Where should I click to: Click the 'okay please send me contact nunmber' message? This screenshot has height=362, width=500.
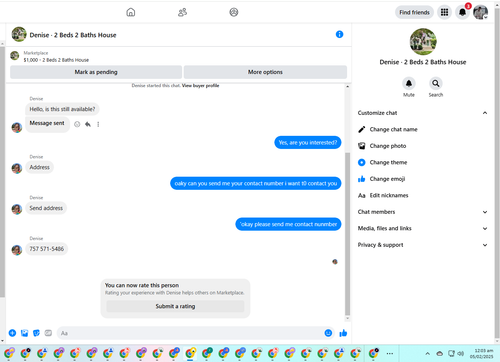click(x=288, y=224)
